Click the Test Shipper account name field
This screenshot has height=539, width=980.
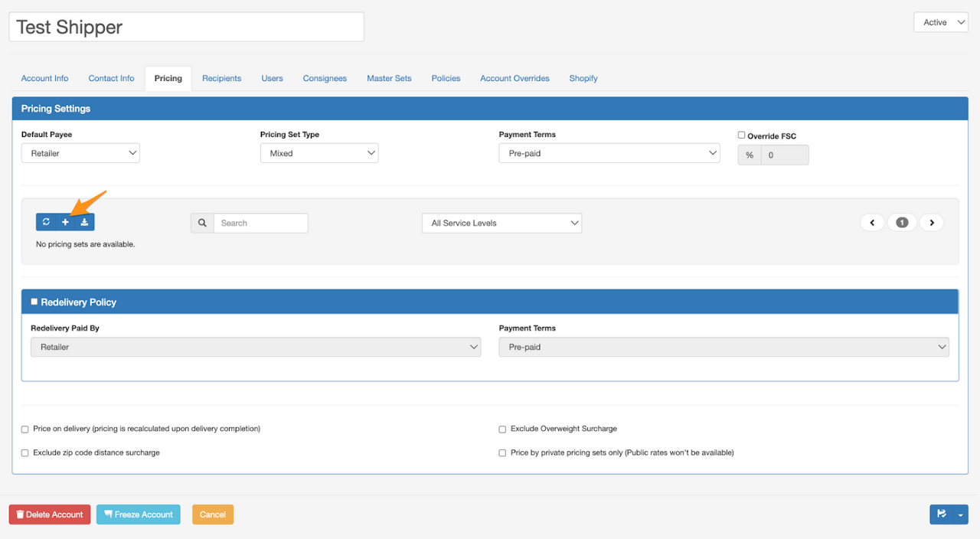(187, 27)
